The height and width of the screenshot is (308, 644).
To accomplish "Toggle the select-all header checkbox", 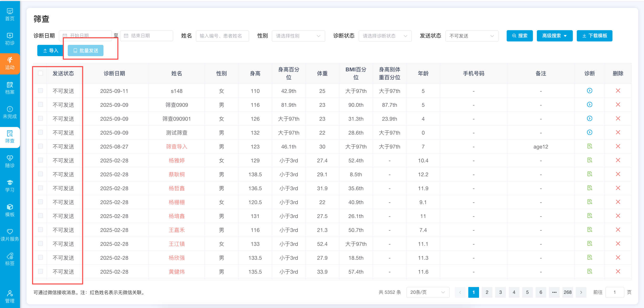I will tap(40, 73).
